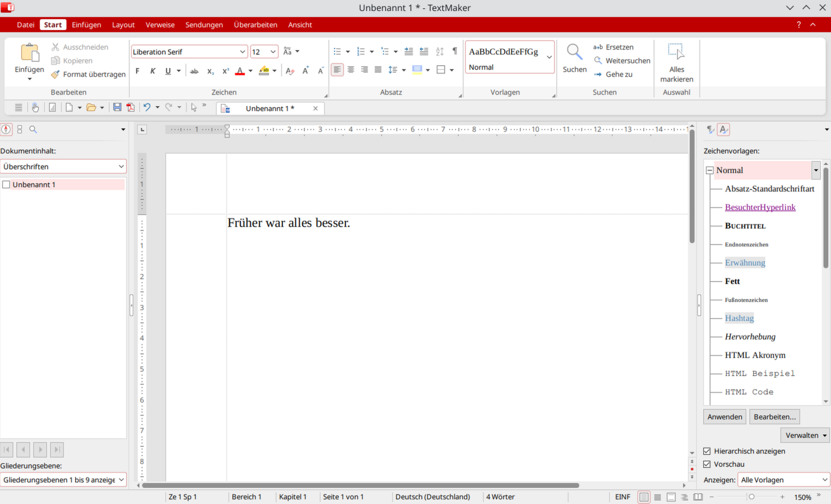Apply superscript formatting
Image resolution: width=831 pixels, height=504 pixels.
(226, 71)
